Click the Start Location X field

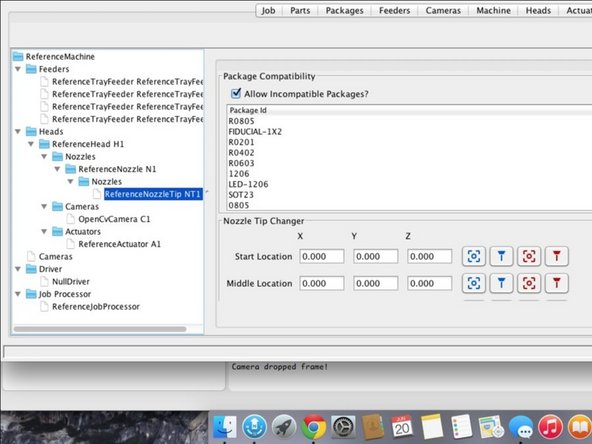322,256
